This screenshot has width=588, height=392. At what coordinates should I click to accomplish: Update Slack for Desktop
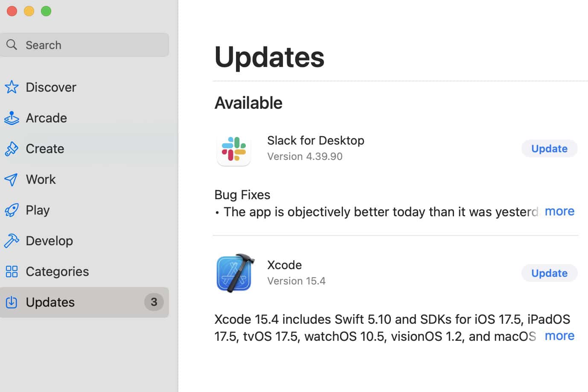pos(549,148)
